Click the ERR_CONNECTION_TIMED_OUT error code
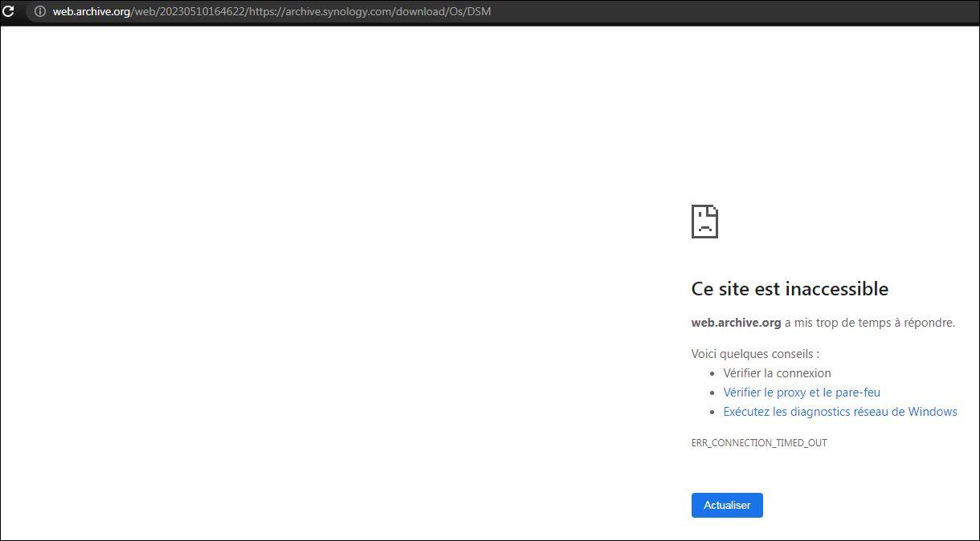 point(759,443)
